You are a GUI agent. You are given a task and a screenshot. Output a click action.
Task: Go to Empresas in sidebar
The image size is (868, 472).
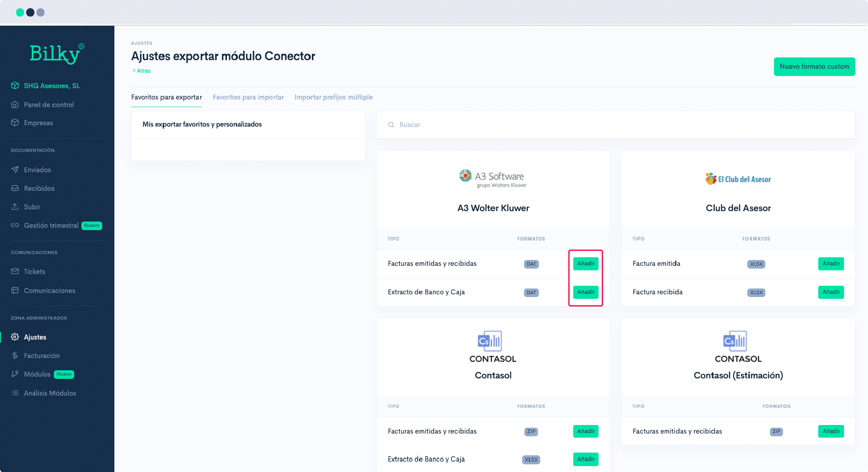pos(38,123)
